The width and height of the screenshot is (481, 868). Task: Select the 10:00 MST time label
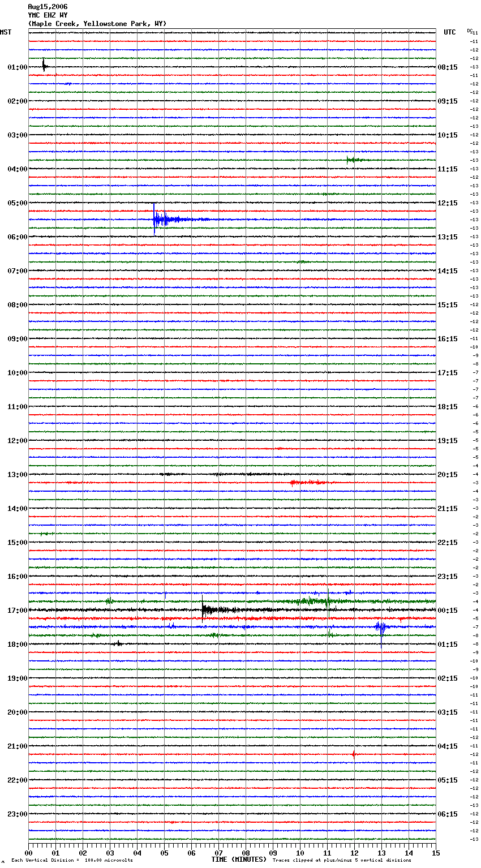click(18, 373)
